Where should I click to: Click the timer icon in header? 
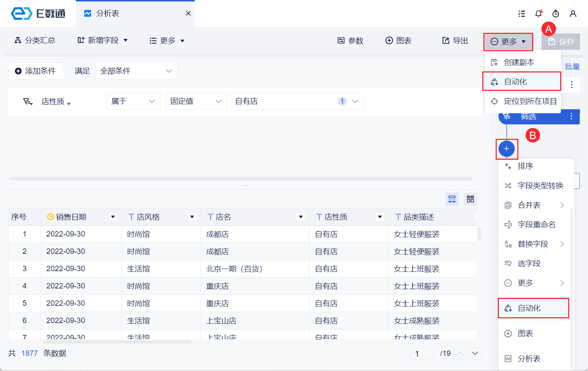point(556,14)
